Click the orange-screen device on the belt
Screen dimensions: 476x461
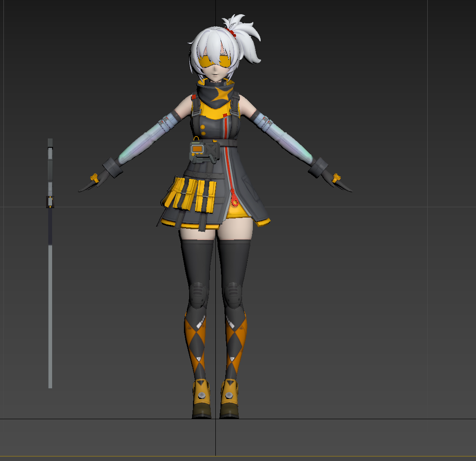click(x=197, y=149)
